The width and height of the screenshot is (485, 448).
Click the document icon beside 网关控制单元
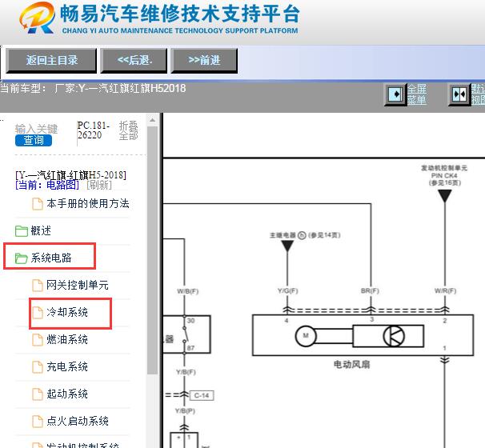tap(38, 286)
